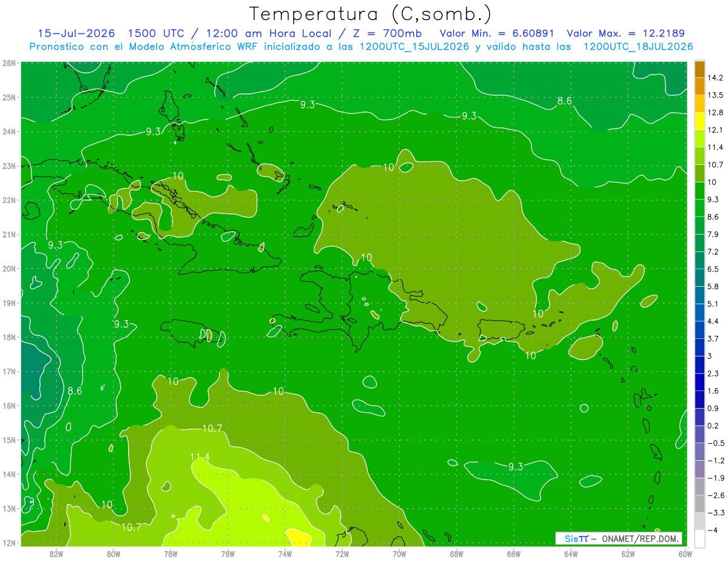Pick the teal swatch between 5.8 and 6.5
The height and width of the screenshot is (562, 728).
(x=699, y=278)
